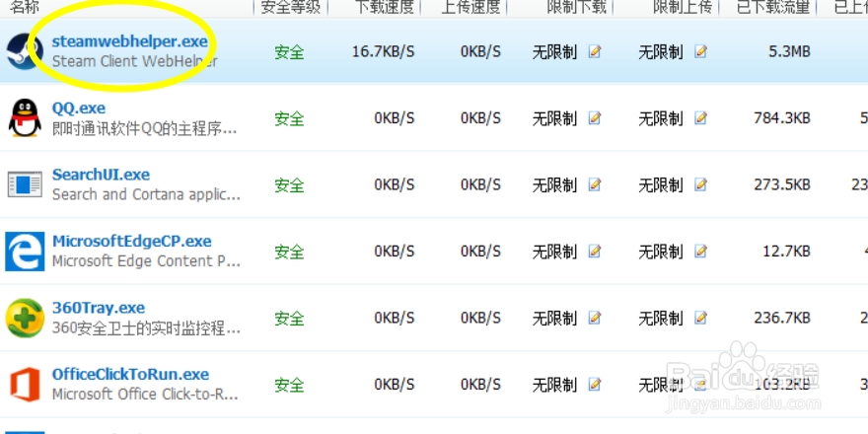This screenshot has width=868, height=434.
Task: Click Search and Cortana description text
Action: click(146, 195)
